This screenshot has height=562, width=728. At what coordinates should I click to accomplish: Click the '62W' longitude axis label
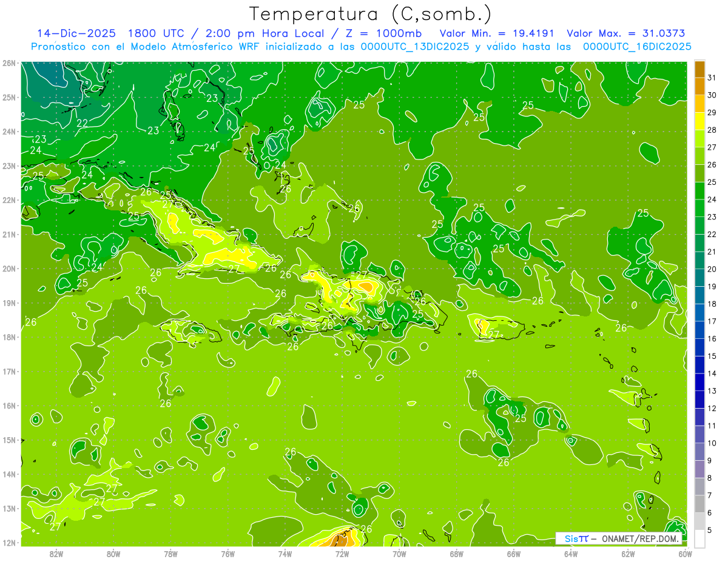pyautogui.click(x=628, y=554)
